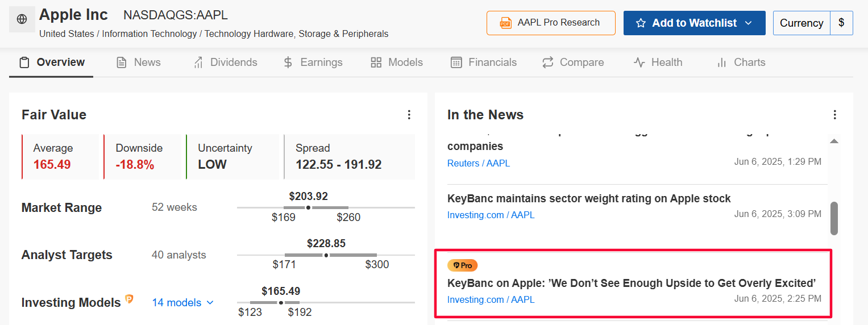Click the Analyst Targets slider marker at $228.85
Screen dimensions: 868x325
(326, 255)
